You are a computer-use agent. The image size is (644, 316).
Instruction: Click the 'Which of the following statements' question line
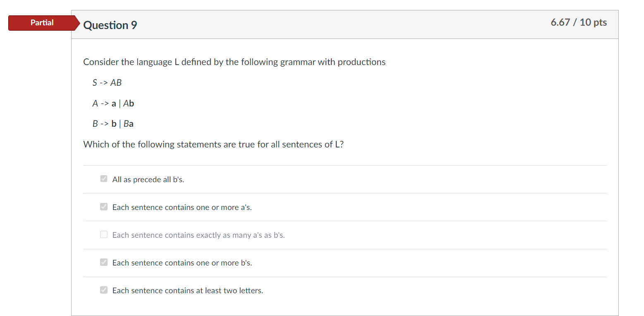point(213,145)
